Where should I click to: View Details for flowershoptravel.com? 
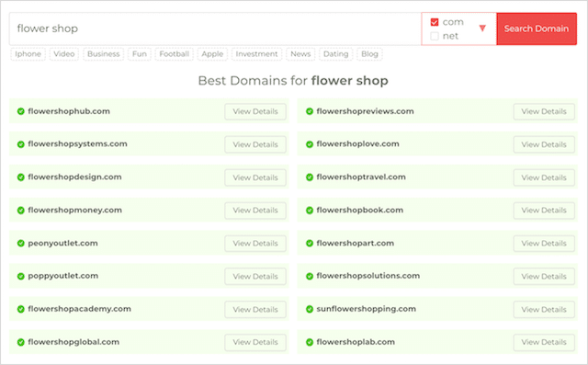pos(544,177)
